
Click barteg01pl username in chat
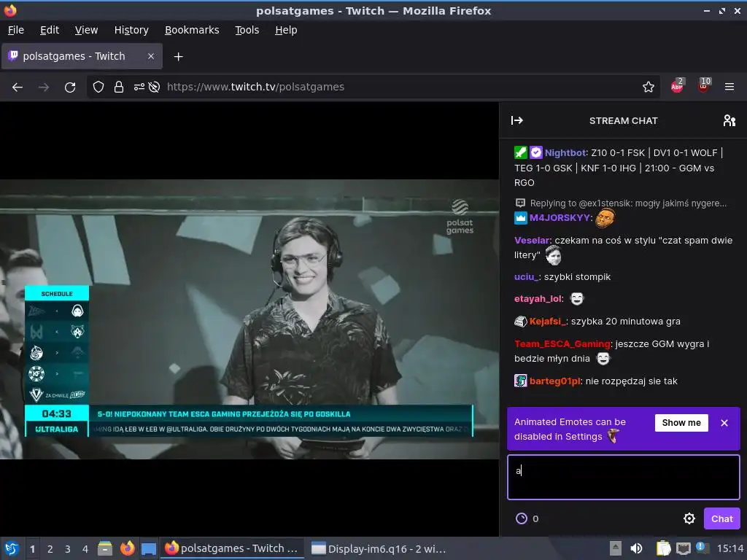pos(555,381)
